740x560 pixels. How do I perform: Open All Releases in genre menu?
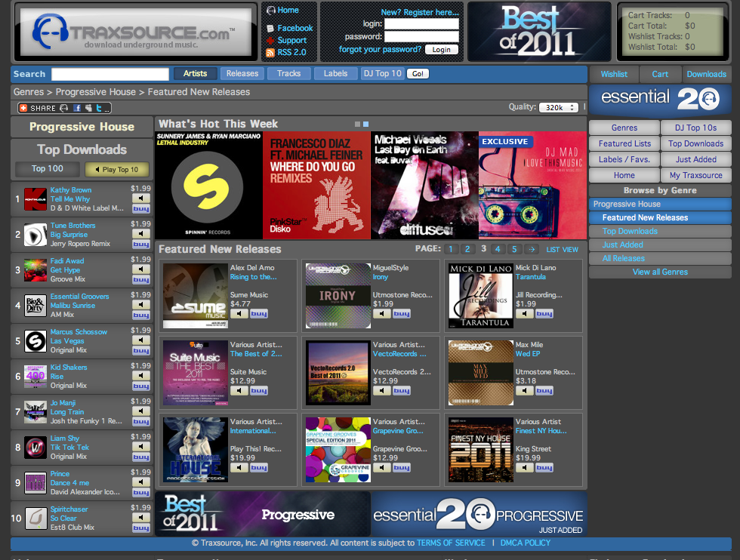[660, 259]
